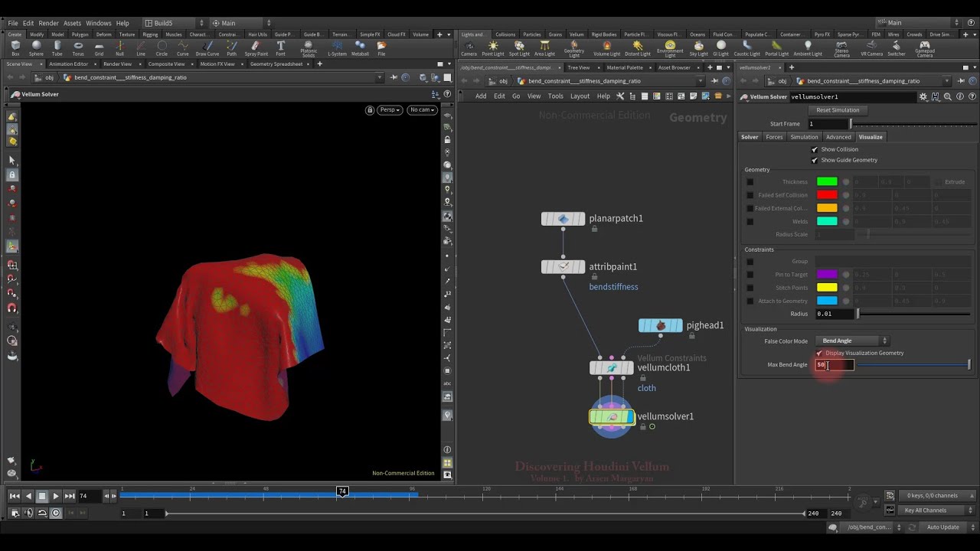
Task: Add a Sky Light from the shelf
Action: (x=699, y=48)
